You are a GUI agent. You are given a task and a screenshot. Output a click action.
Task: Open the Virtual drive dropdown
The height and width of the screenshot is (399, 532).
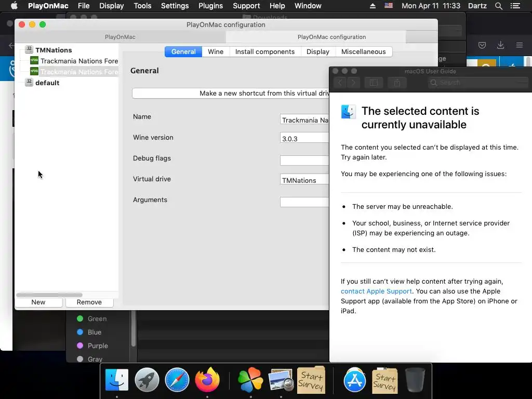click(304, 180)
